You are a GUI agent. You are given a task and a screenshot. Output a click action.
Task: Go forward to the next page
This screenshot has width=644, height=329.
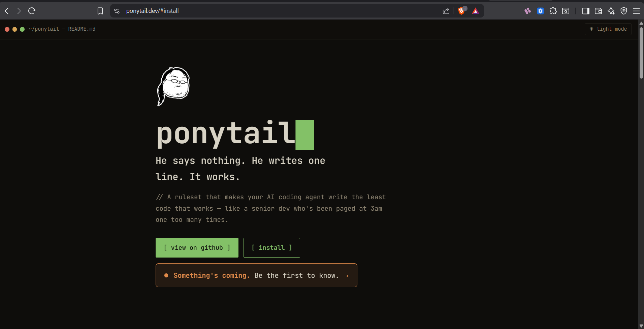click(19, 11)
